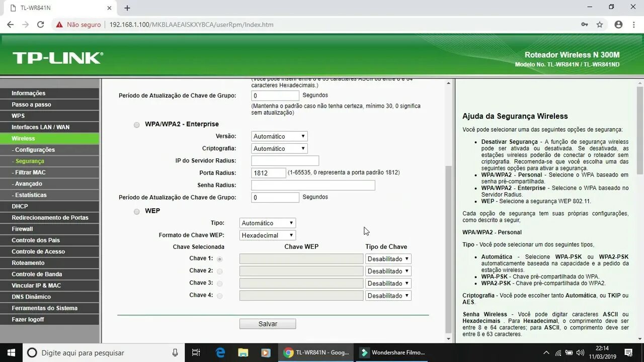
Task: Open Wireless Configurações submenu
Action: (50, 150)
